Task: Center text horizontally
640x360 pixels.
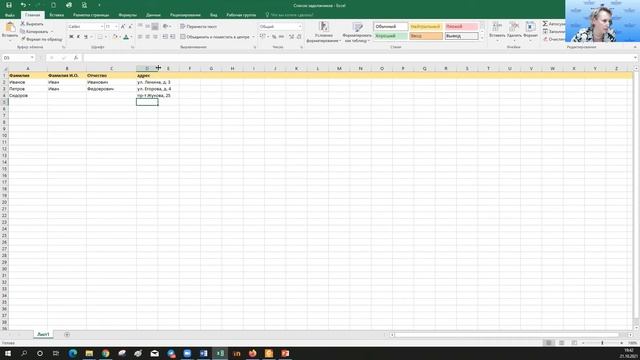Action: (147, 37)
